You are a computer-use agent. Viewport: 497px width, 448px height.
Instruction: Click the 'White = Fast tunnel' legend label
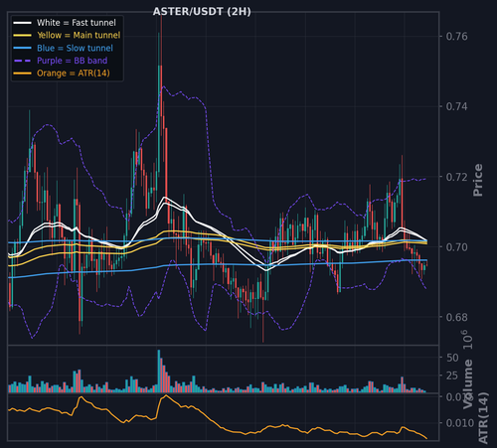[77, 23]
